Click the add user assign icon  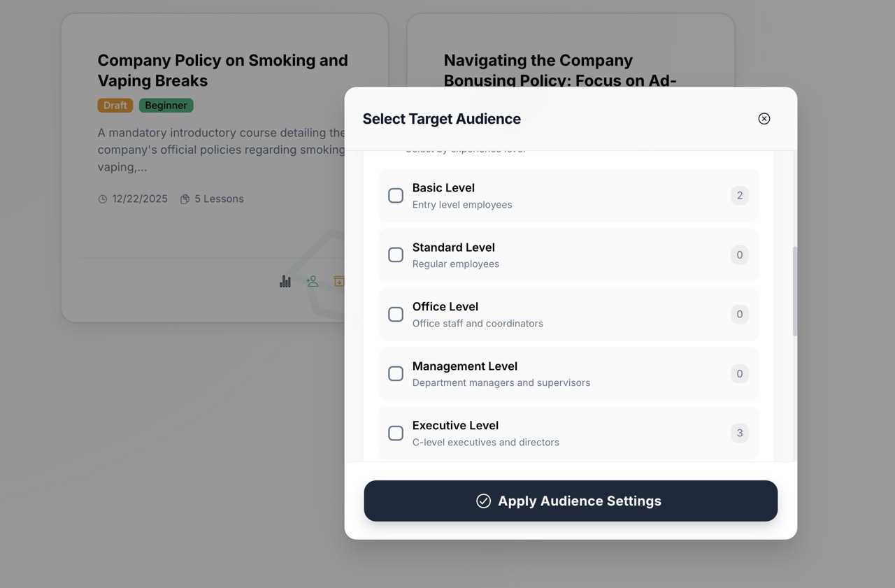(x=313, y=281)
